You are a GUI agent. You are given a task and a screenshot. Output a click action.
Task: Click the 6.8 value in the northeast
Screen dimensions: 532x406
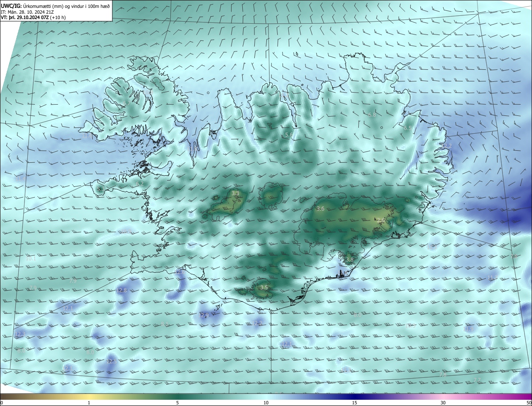click(372, 115)
